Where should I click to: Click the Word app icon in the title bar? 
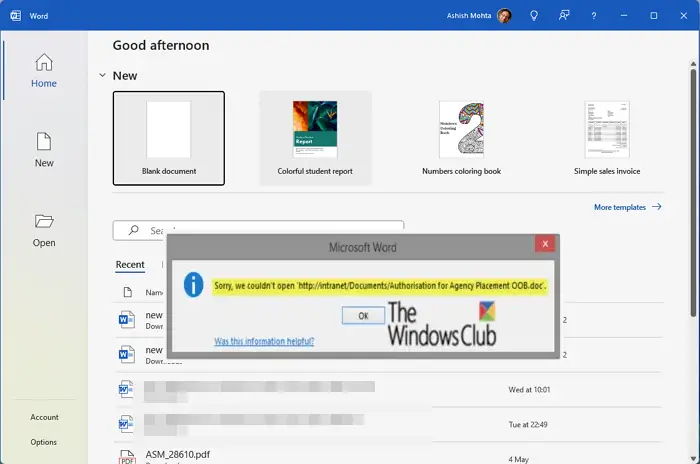(x=16, y=16)
